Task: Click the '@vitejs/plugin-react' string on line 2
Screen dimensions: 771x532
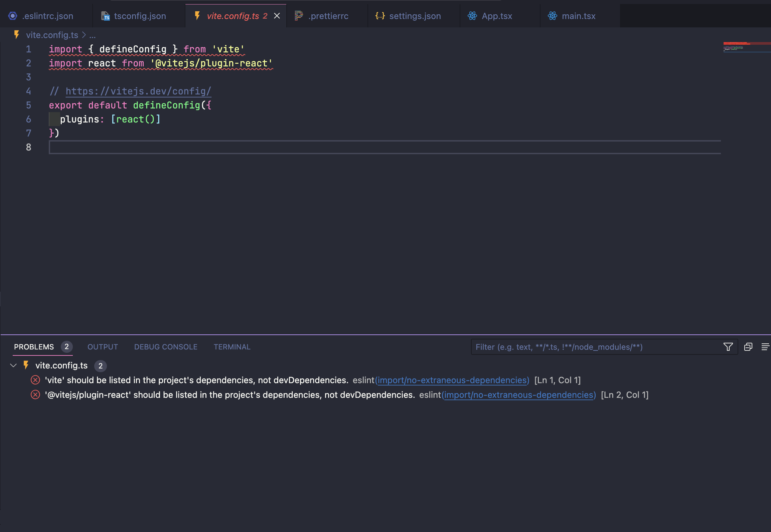Action: (211, 63)
